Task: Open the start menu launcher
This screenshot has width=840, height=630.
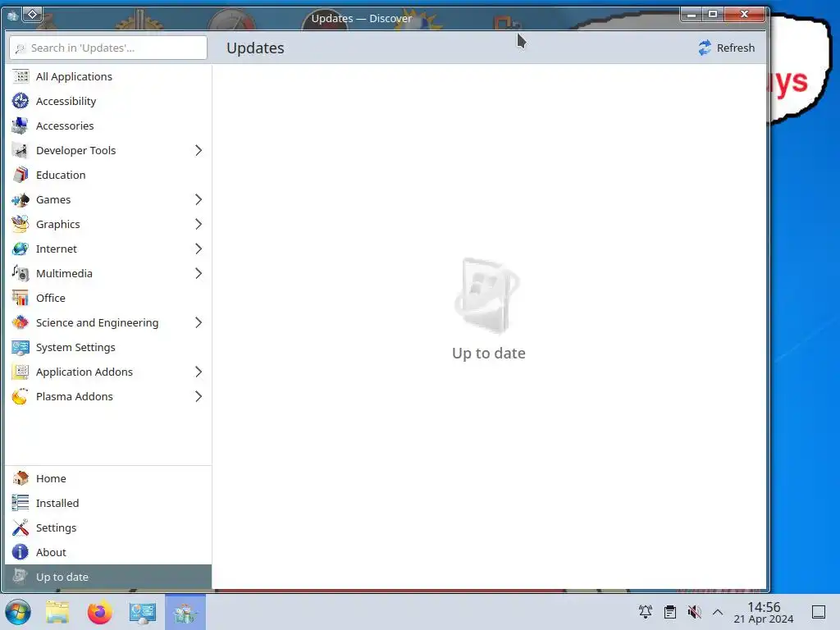Action: (18, 612)
